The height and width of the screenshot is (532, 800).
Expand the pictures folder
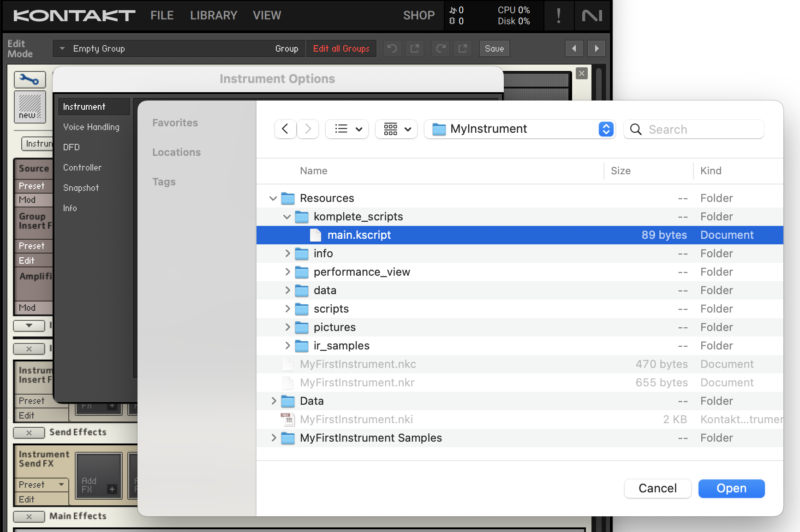click(287, 327)
